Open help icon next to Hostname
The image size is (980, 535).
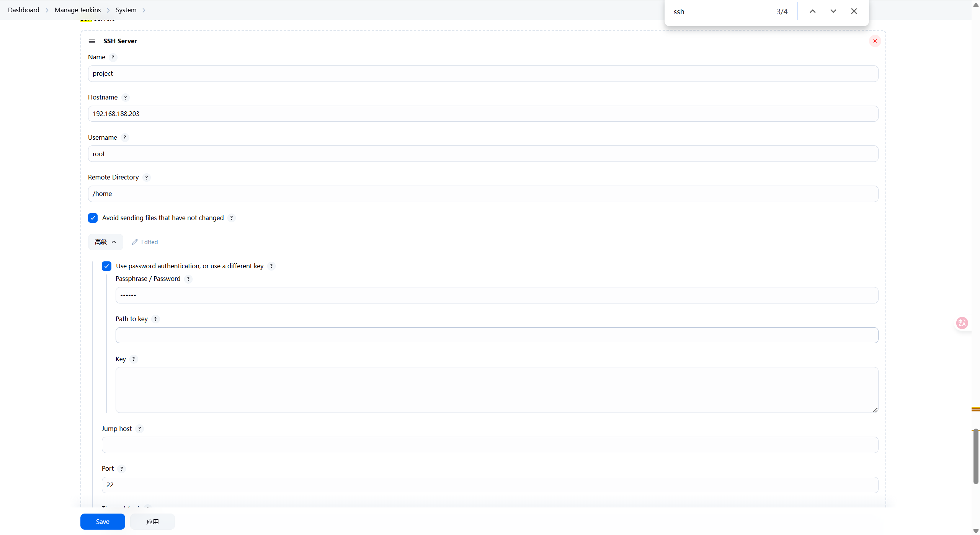(x=125, y=98)
